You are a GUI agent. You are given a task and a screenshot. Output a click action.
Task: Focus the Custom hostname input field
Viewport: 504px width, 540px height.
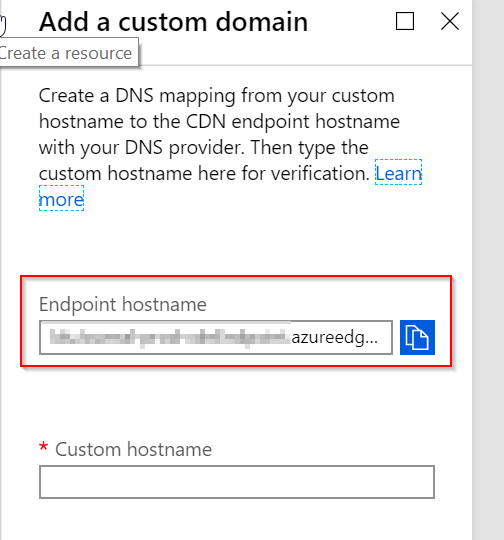point(237,482)
